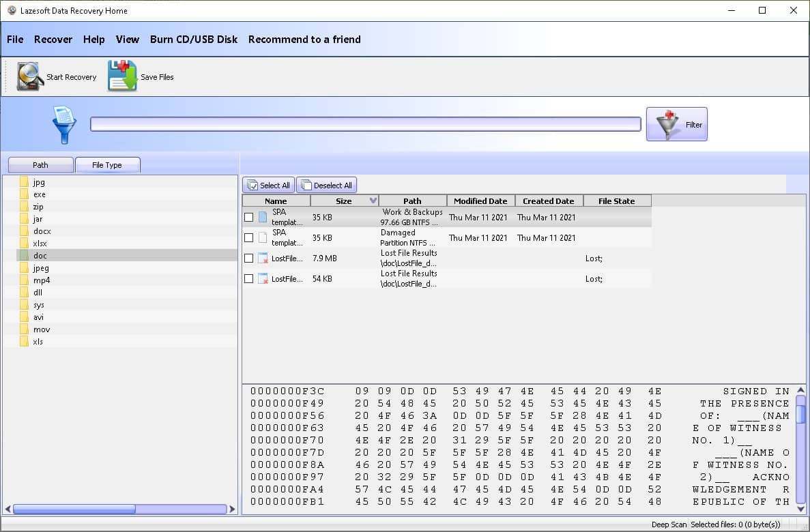Click file icon of Work & Backups SPA template
The width and height of the screenshot is (810, 532).
(263, 217)
